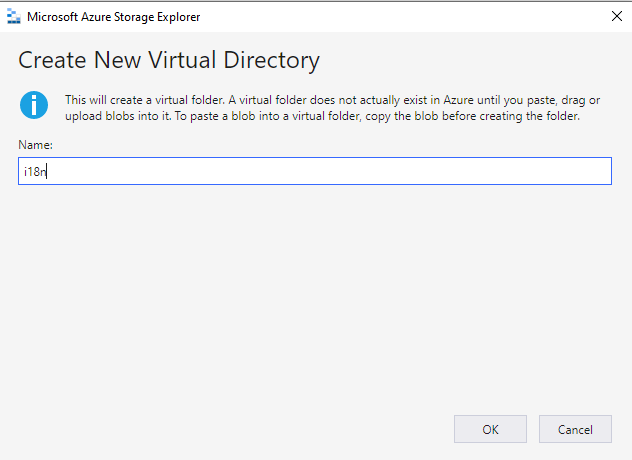Viewport: 632px width, 460px height.
Task: Click the word Explorer in the window title
Action: tap(179, 17)
